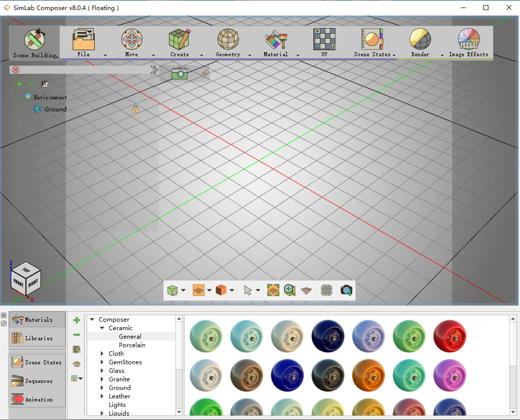Switch to the Animation tab
Screen dimensions: 520x420
(38, 399)
